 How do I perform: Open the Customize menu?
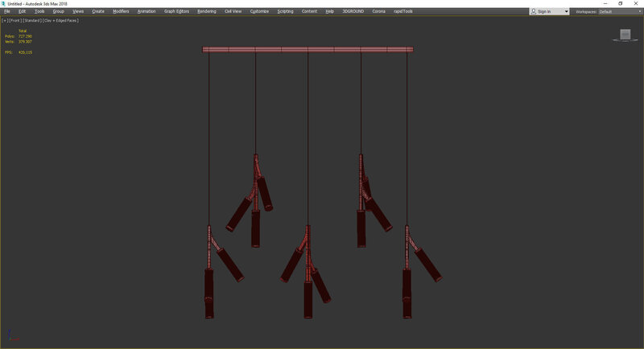[x=259, y=11]
